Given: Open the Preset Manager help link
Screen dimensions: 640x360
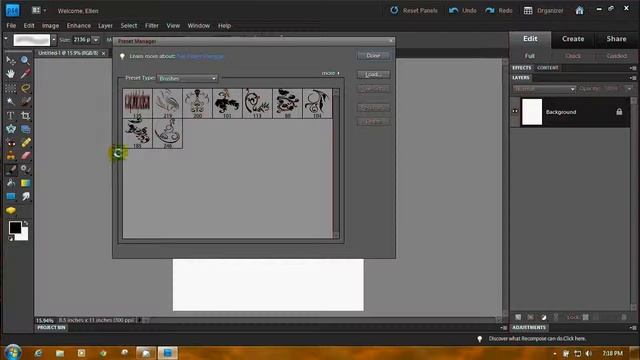Looking at the screenshot, I should coord(200,56).
